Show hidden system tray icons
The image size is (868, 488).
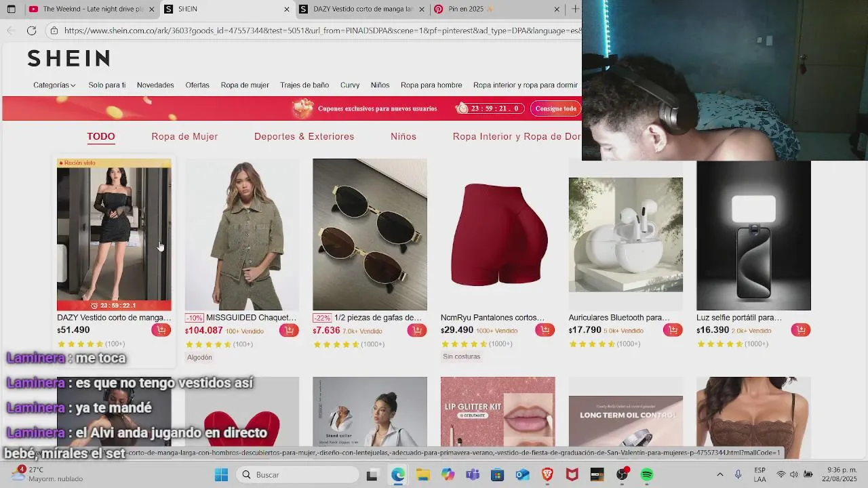point(719,474)
